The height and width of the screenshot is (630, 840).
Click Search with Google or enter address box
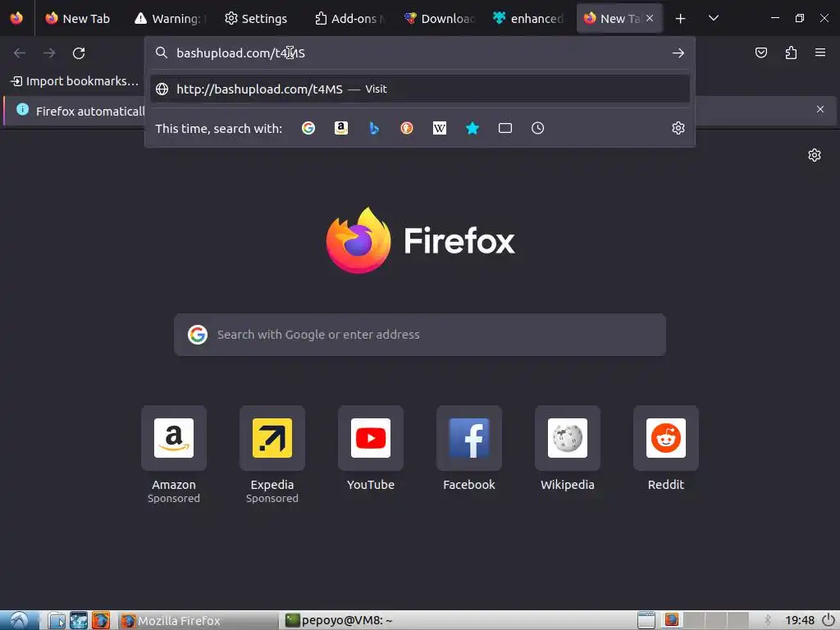coord(420,335)
